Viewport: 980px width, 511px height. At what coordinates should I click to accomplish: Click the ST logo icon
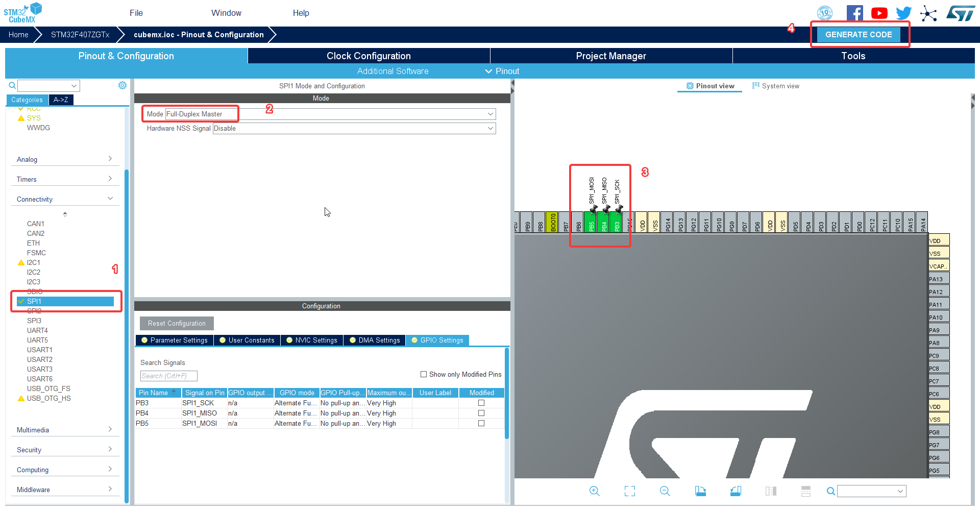[x=960, y=13]
